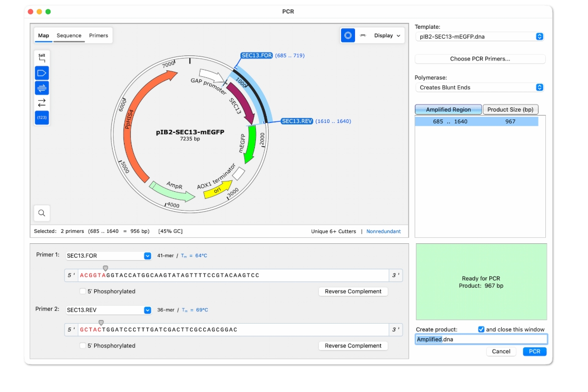
Task: Click the Primer 1 sequence slider marker
Action: point(106,268)
